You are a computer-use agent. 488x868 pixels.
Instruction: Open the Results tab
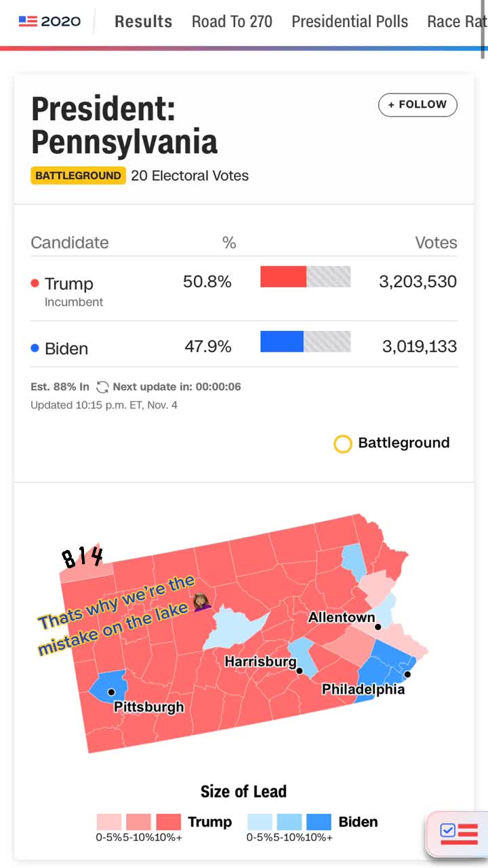click(x=143, y=22)
